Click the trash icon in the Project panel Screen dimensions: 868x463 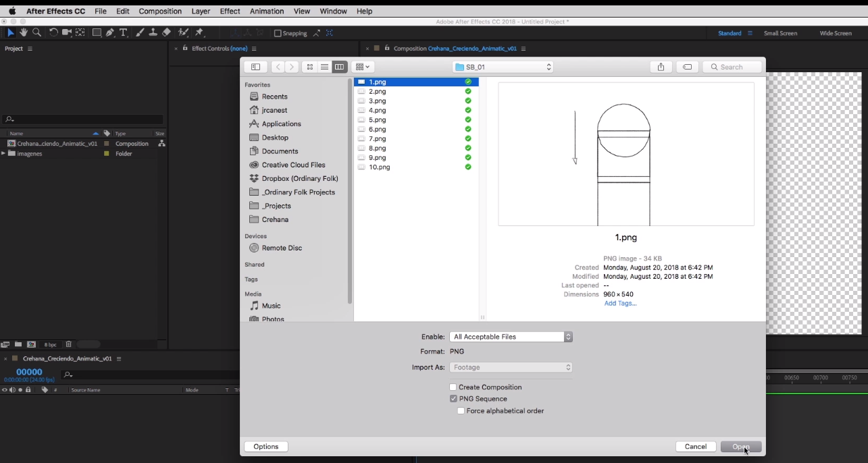(68, 344)
